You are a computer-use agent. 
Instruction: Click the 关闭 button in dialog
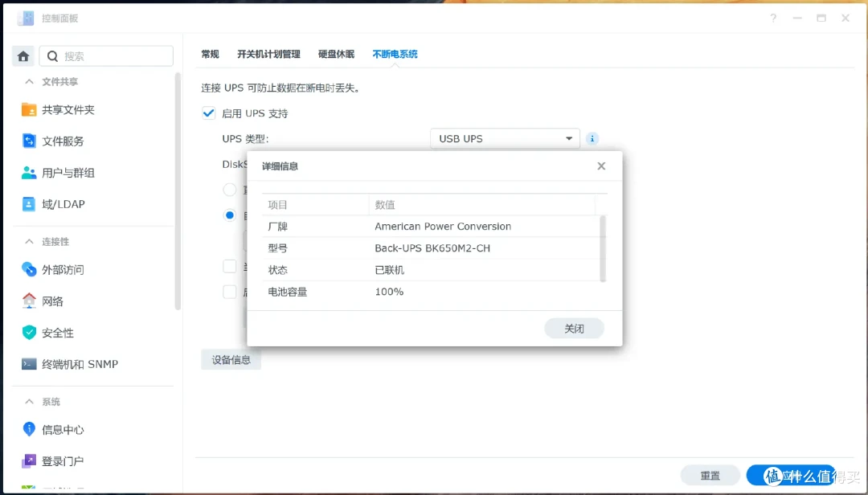(574, 329)
